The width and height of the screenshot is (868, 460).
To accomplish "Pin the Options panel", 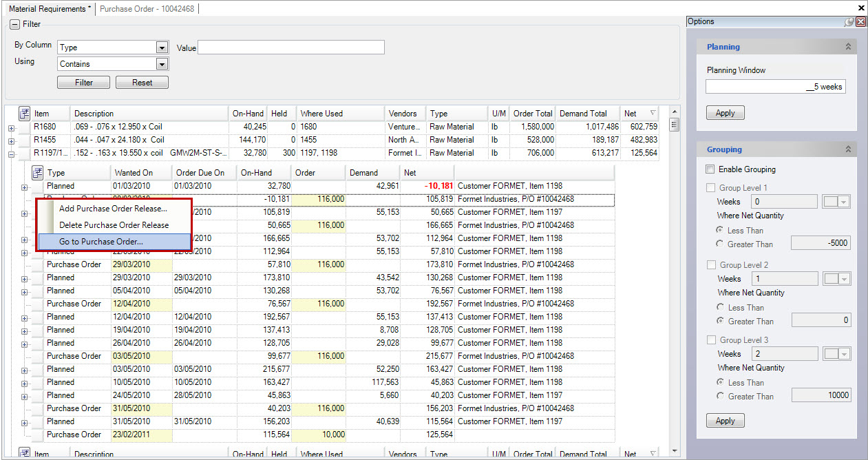I will point(849,22).
